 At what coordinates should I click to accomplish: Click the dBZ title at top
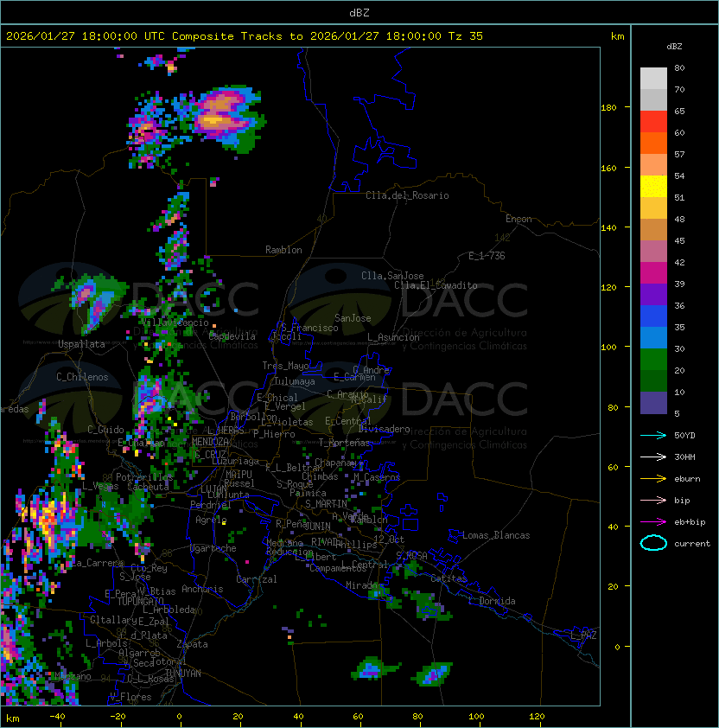pyautogui.click(x=359, y=12)
